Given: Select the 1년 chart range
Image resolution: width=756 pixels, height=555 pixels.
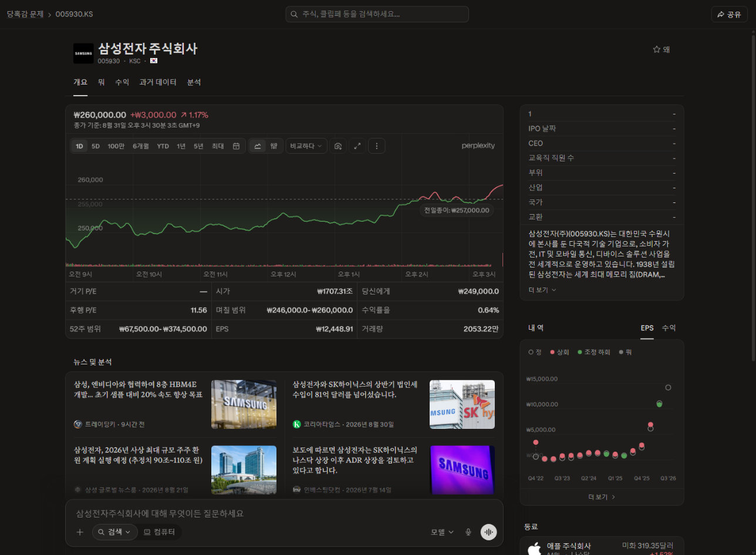Looking at the screenshot, I should (x=181, y=146).
